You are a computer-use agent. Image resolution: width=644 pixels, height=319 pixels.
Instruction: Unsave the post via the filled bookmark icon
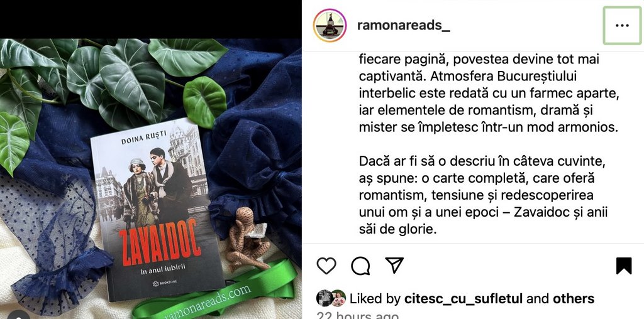tap(624, 266)
